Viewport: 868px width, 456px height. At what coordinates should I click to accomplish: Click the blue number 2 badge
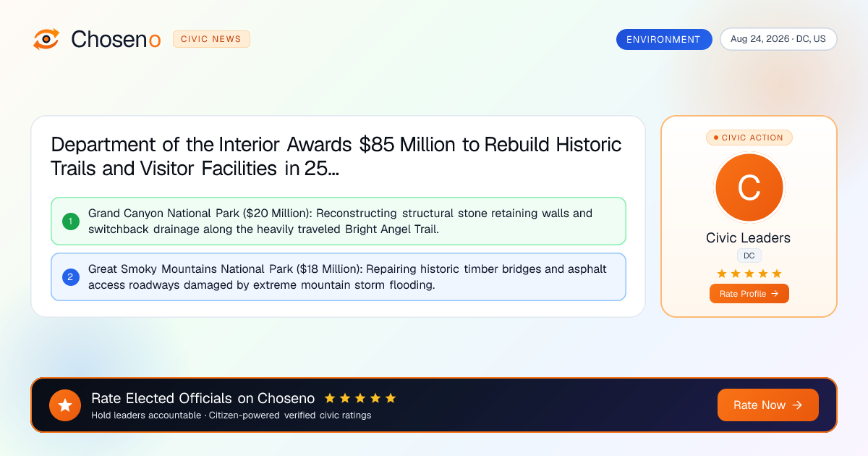[x=71, y=276]
